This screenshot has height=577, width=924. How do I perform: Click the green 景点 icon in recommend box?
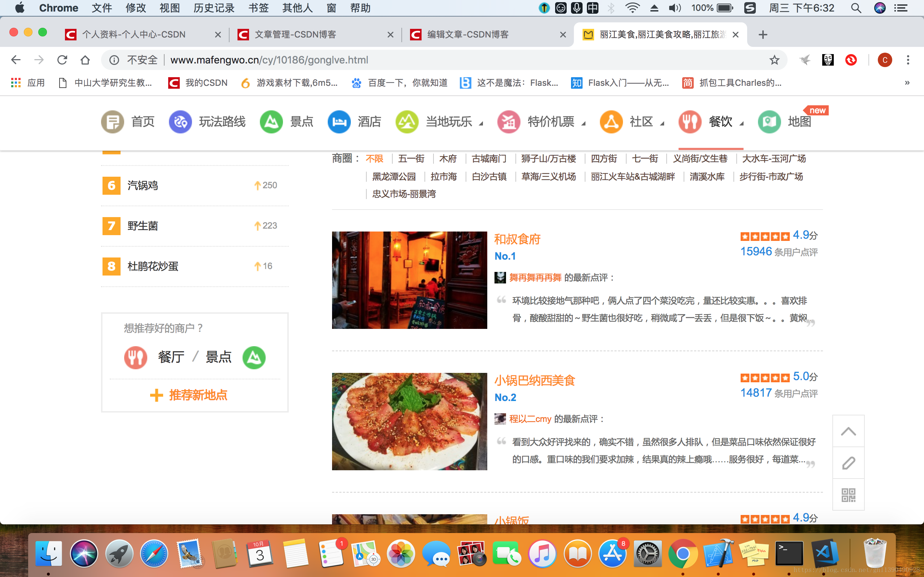[x=254, y=358]
